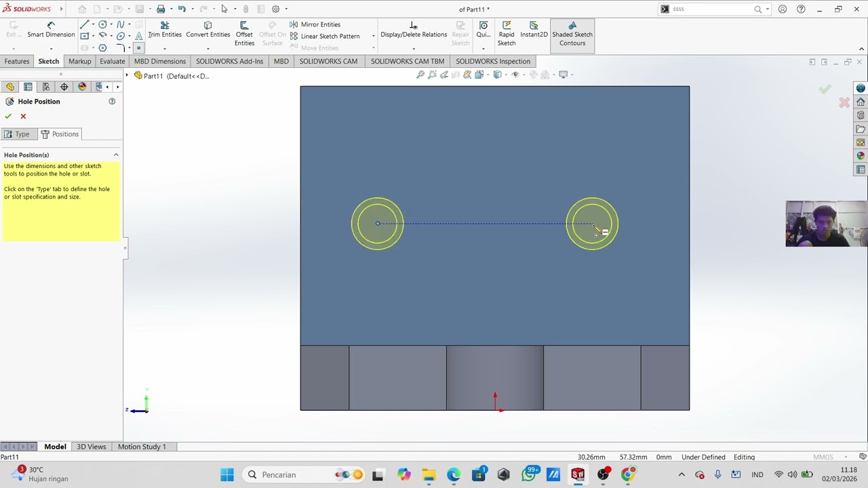This screenshot has height=488, width=868.
Task: Select the Point sketch tool
Action: pos(138,47)
